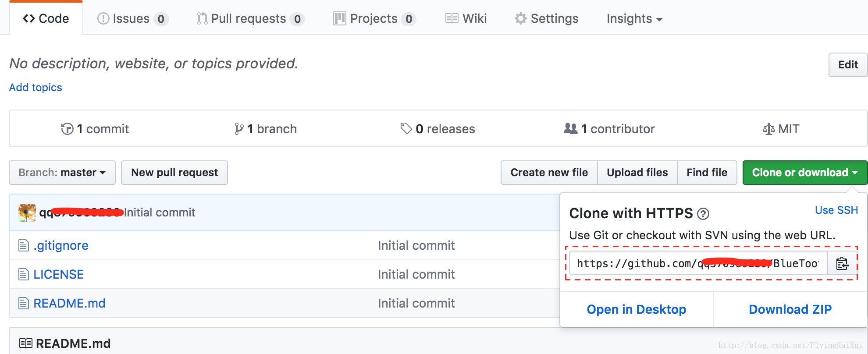Open the MIT license link
This screenshot has width=868, height=354.
point(781,129)
